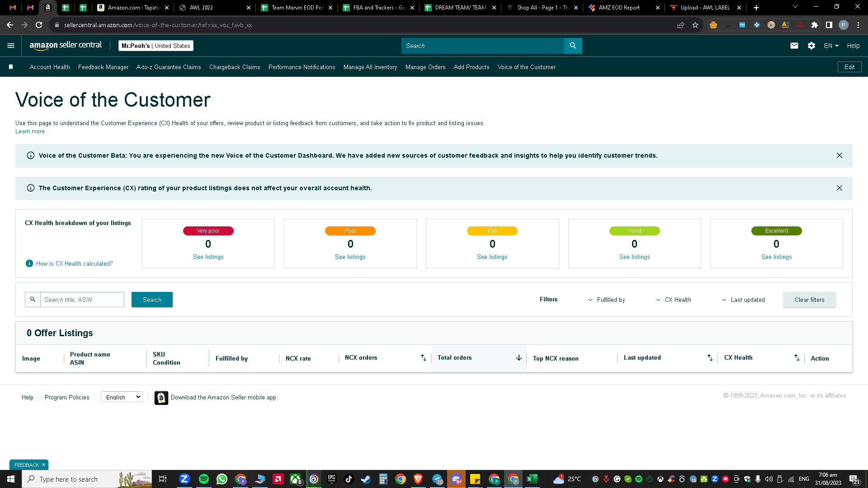Click the share page icon in address bar
The width and height of the screenshot is (868, 488).
681,25
